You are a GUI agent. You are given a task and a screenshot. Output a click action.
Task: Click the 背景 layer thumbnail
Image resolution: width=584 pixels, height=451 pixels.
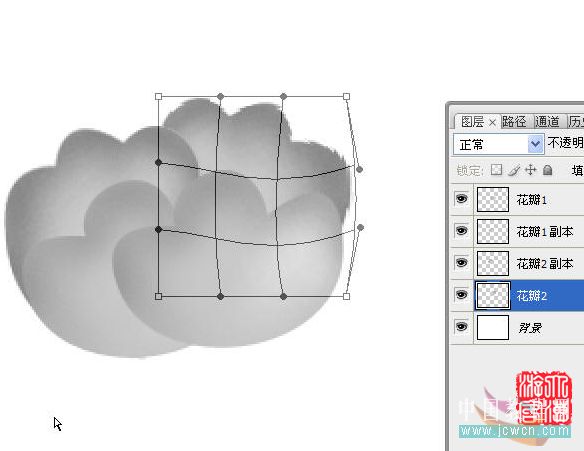(493, 327)
